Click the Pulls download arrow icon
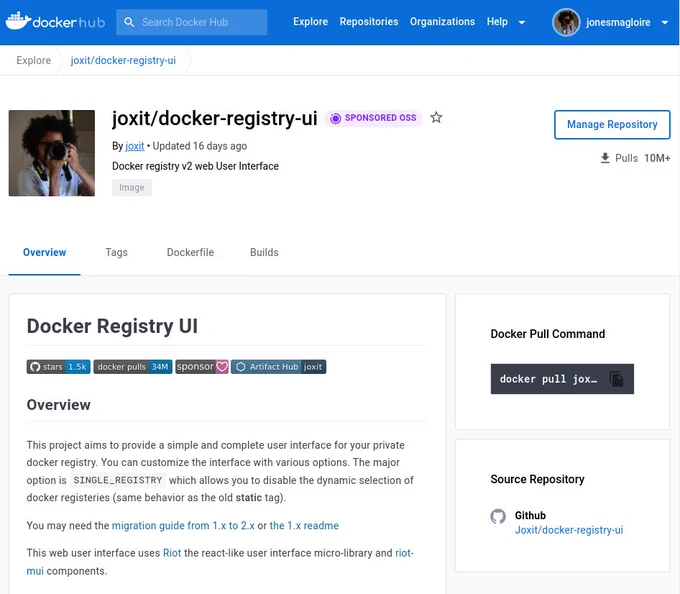The height and width of the screenshot is (594, 680). 605,158
